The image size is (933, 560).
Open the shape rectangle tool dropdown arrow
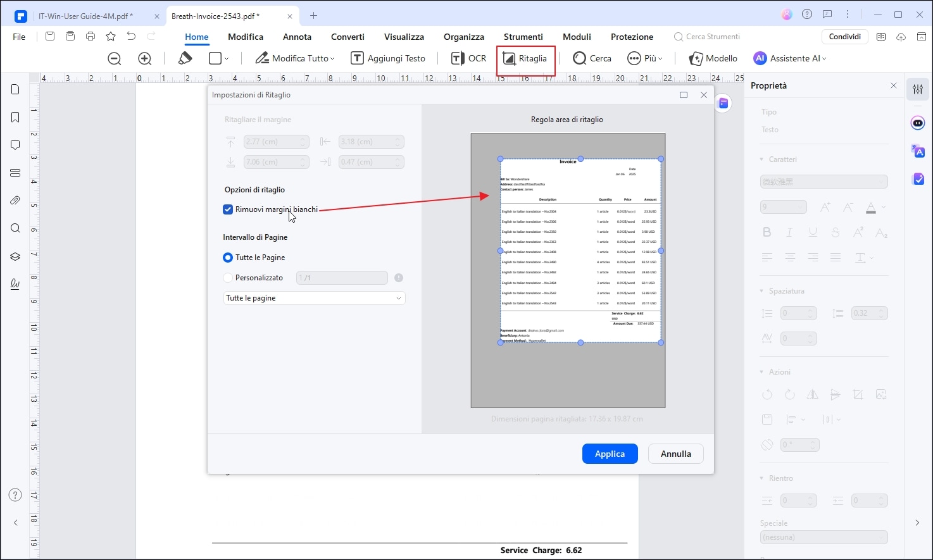[x=227, y=59]
